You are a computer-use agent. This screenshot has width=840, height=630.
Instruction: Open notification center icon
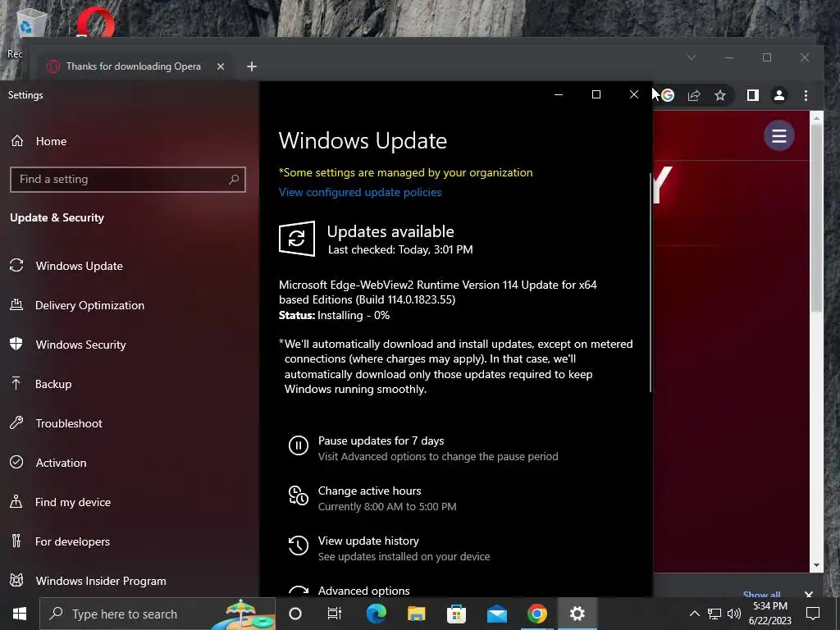(813, 614)
